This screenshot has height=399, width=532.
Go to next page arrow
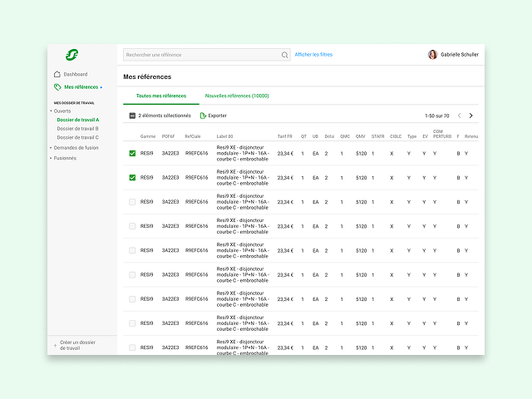point(471,116)
